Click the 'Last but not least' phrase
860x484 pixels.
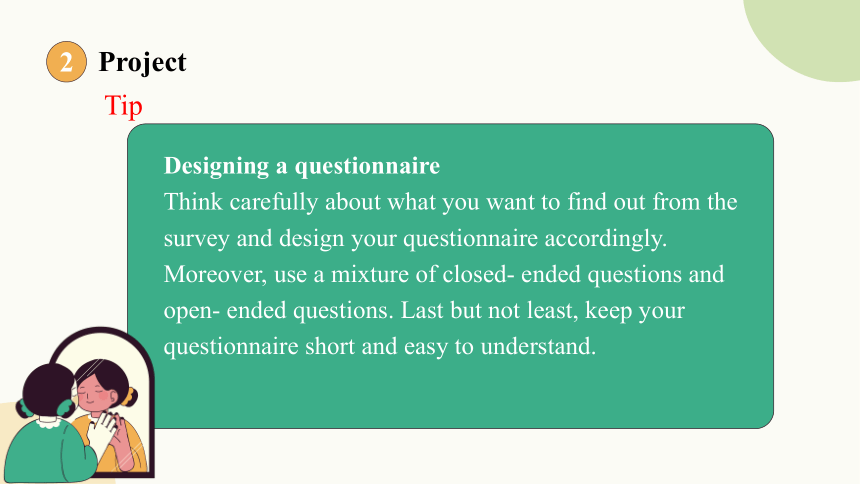click(x=488, y=311)
